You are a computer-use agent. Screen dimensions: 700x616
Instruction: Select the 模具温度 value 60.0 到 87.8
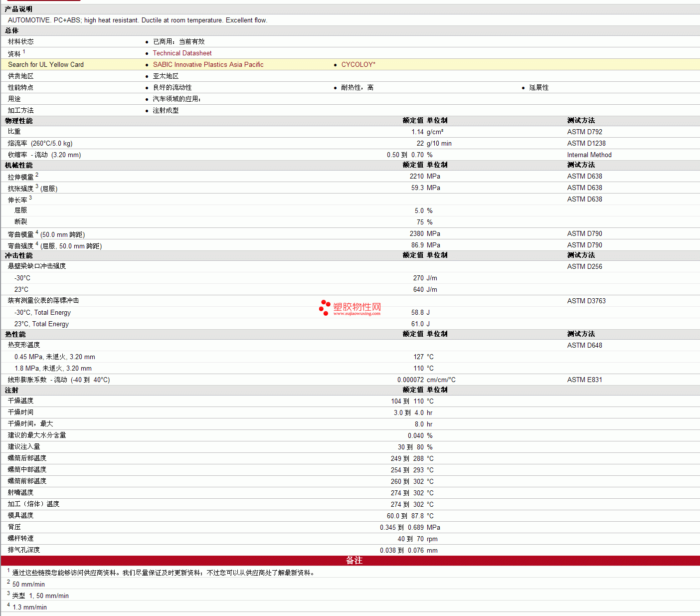pyautogui.click(x=405, y=516)
